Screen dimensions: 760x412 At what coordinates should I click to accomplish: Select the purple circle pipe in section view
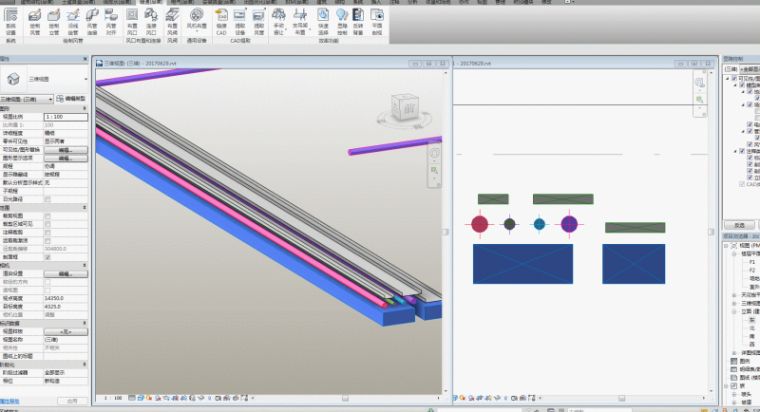569,224
